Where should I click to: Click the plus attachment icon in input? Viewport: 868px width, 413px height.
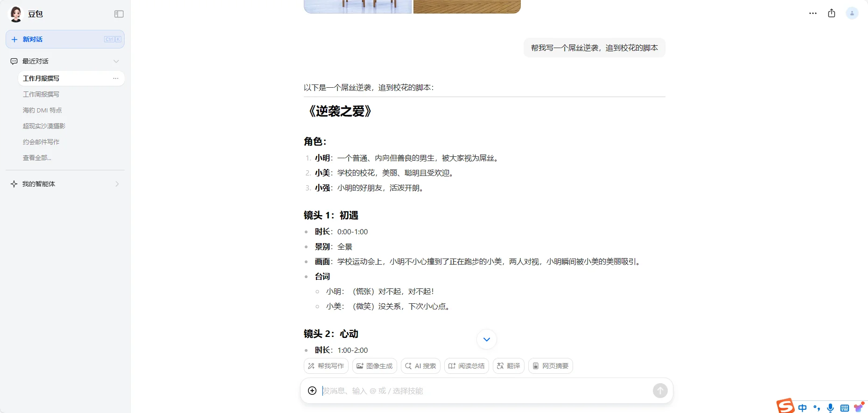tap(312, 391)
